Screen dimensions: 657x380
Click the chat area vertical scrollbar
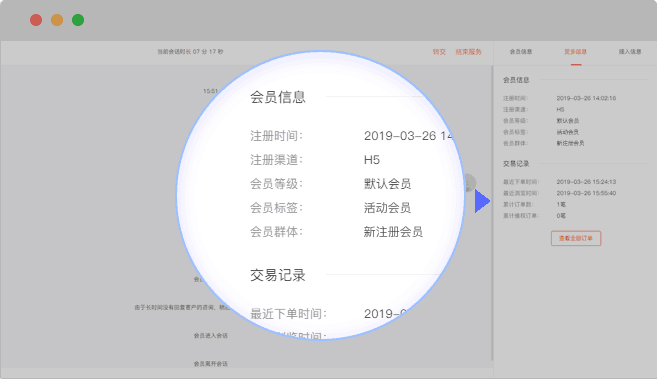491,213
